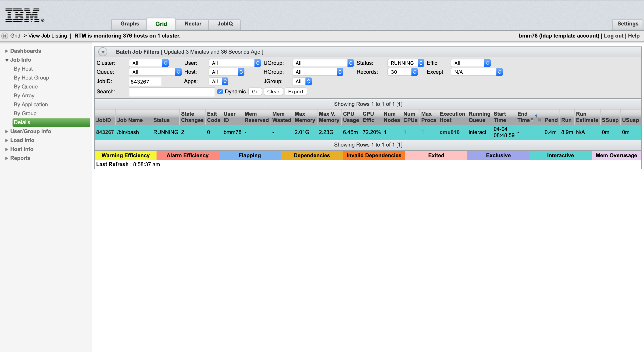This screenshot has width=644, height=352.
Task: Open the Help link
Action: tap(633, 36)
